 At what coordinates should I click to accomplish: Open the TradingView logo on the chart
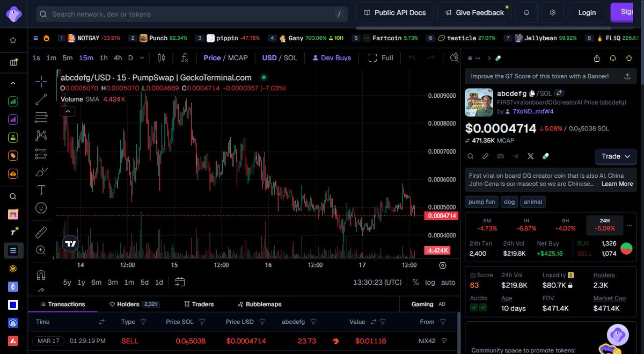[70, 243]
